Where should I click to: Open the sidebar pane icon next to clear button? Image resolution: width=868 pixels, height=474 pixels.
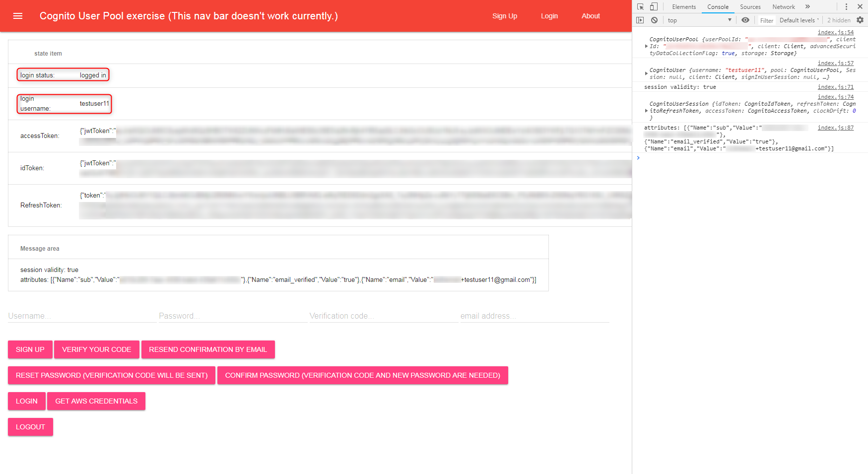click(x=640, y=20)
